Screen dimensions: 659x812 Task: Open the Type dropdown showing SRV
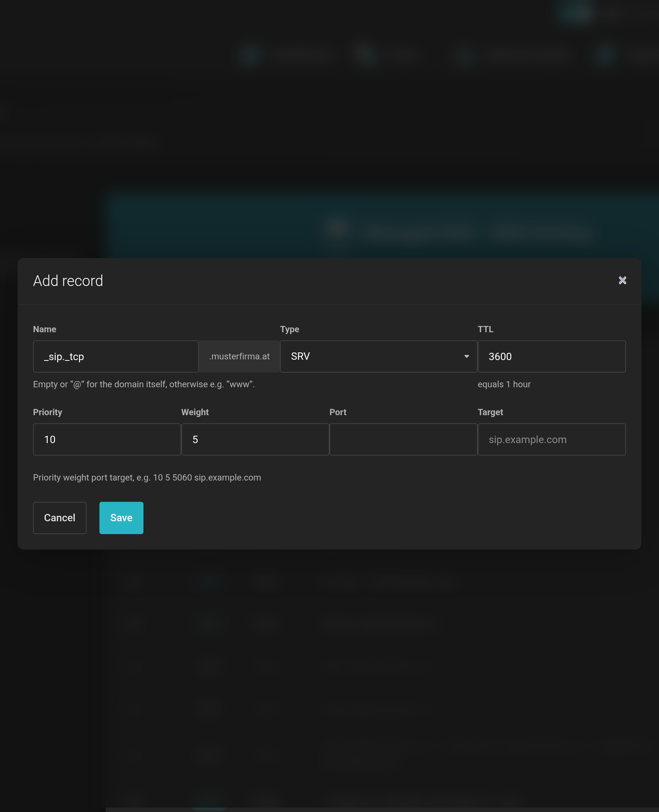click(x=378, y=356)
